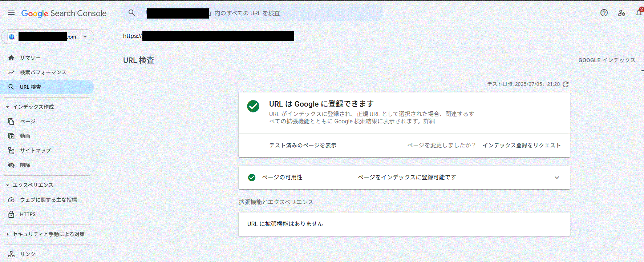Click the crossed eye icon beside 削除
Viewport: 644px width, 262px height.
(11, 165)
